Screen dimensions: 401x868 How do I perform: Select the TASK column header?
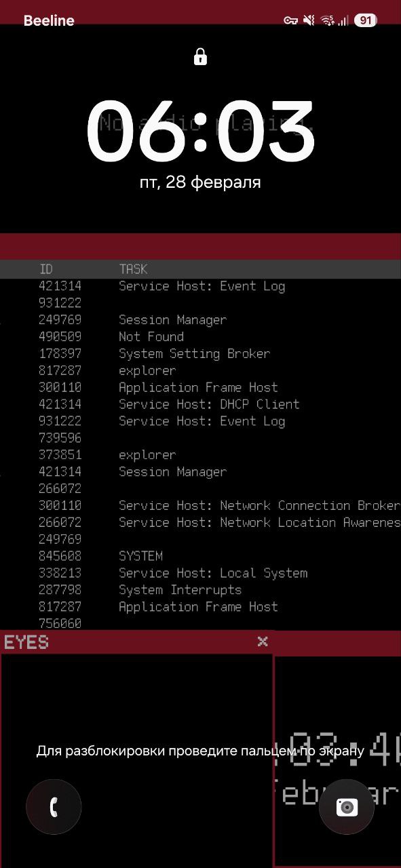pos(133,269)
